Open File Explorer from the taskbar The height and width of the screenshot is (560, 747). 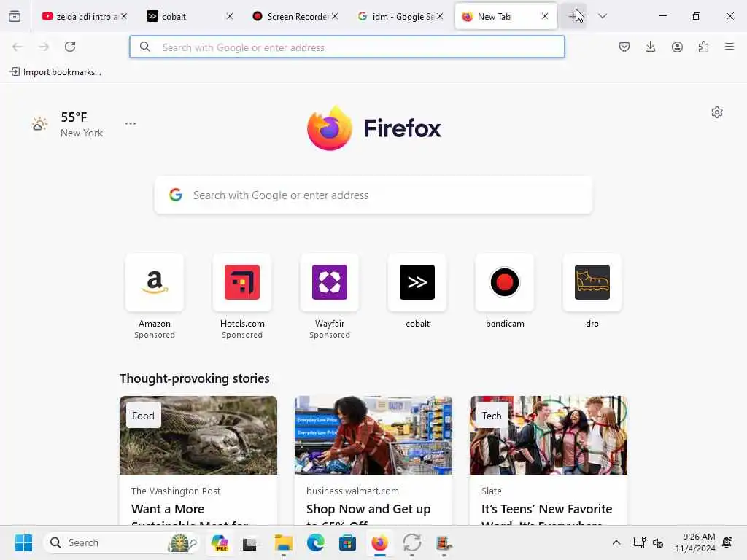[x=284, y=542]
